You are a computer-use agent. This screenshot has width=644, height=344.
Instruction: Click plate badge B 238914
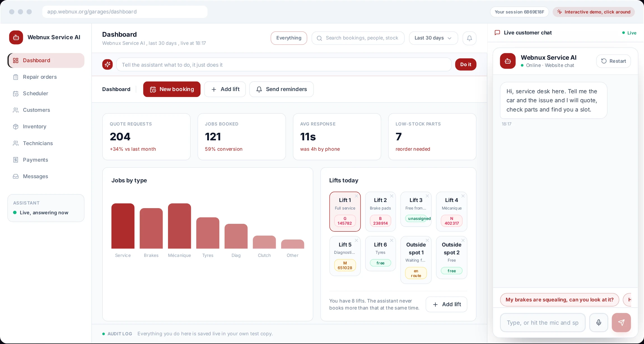[381, 221]
